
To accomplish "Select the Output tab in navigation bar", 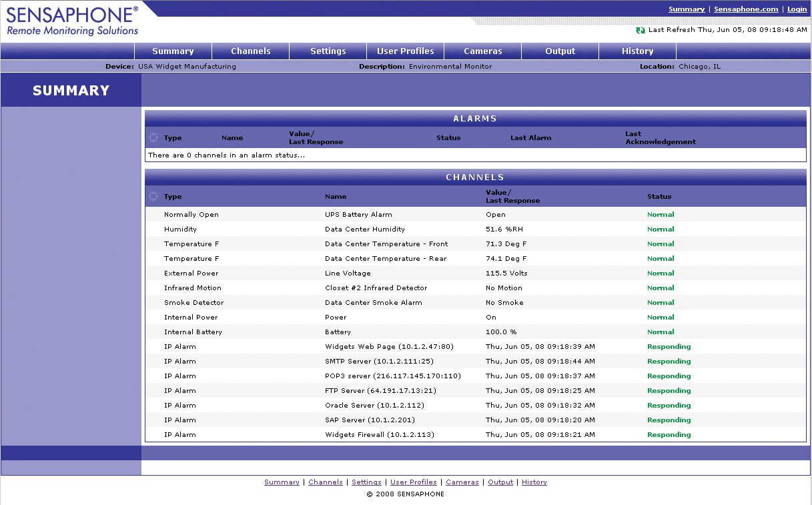I will tap(560, 51).
